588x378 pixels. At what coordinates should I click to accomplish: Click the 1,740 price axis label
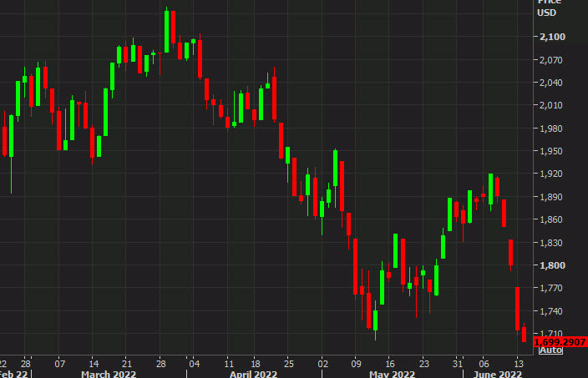[551, 311]
